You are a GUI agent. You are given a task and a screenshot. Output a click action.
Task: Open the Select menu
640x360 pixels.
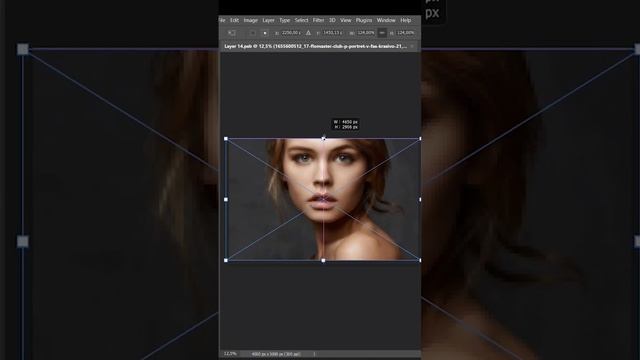click(x=301, y=20)
